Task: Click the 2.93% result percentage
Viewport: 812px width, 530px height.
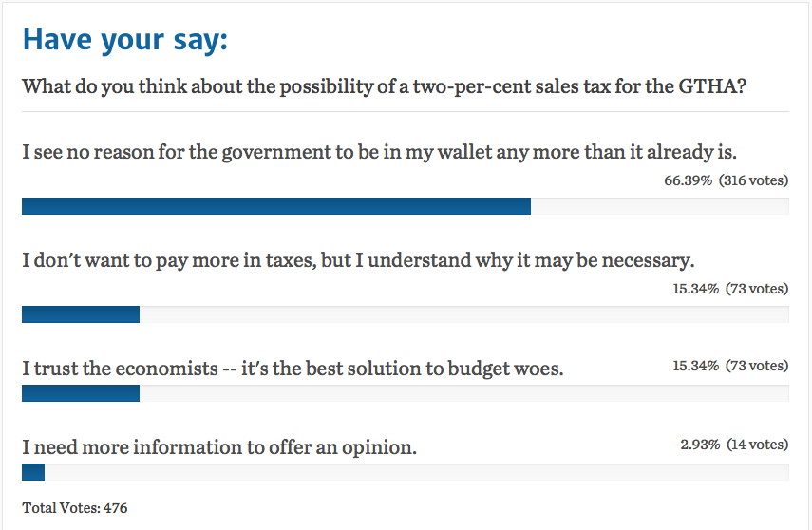Action: (x=698, y=444)
